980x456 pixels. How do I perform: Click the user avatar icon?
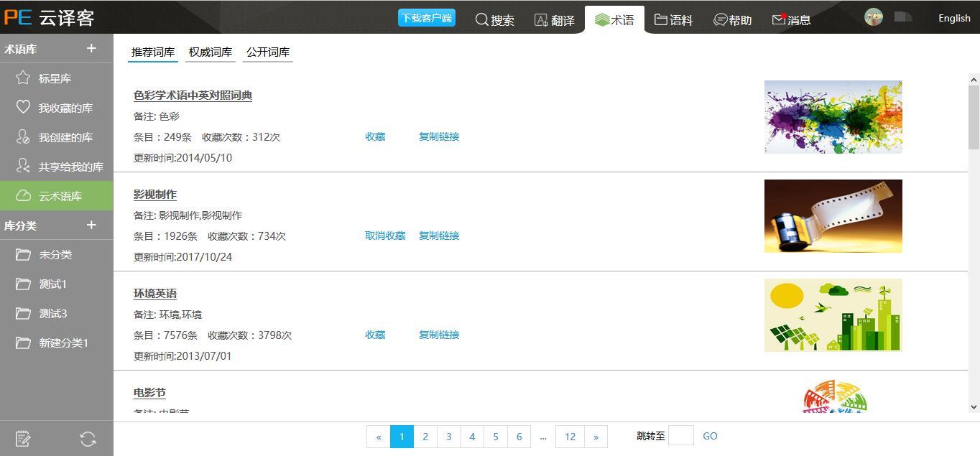coord(873,17)
